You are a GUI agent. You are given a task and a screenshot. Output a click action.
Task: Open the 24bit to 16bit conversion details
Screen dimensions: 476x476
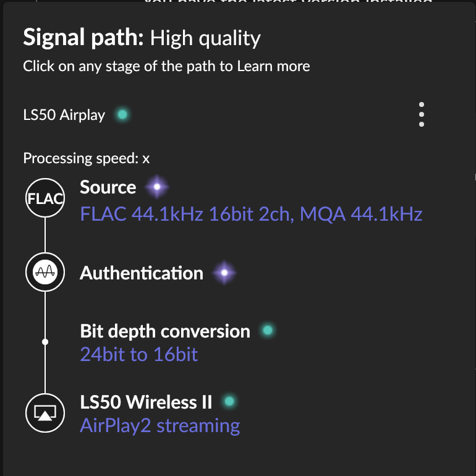[138, 354]
